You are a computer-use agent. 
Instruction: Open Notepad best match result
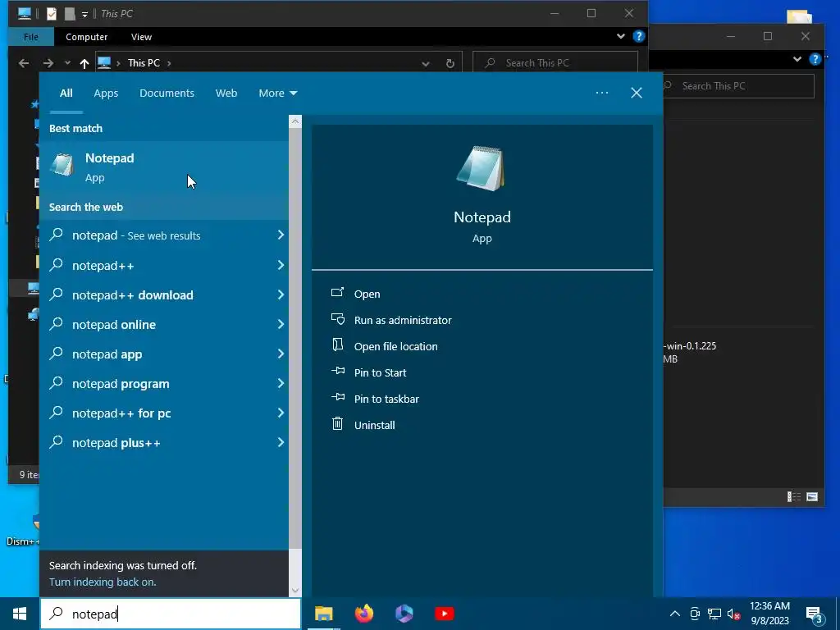point(164,167)
